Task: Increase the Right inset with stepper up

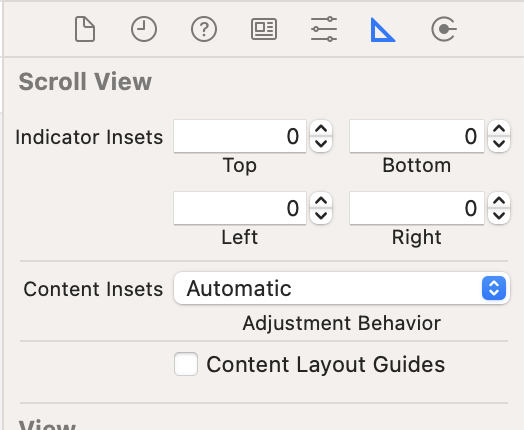Action: click(499, 200)
